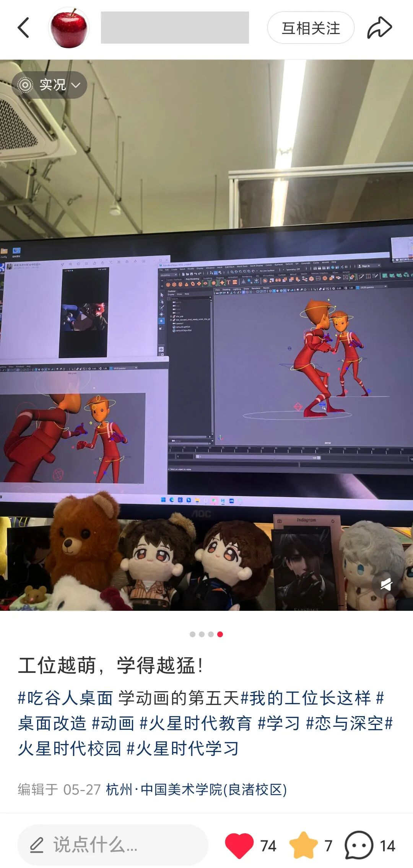
Task: Open the #动画 hashtag
Action: (113, 723)
